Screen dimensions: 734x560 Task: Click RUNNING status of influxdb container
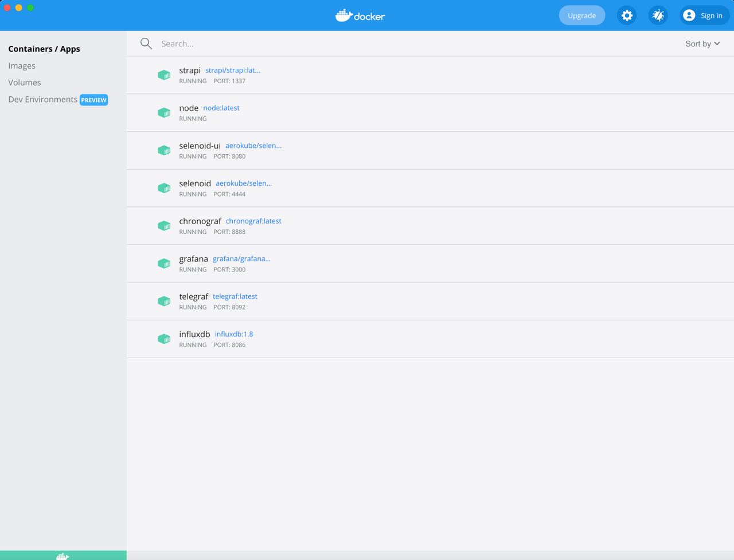click(193, 345)
